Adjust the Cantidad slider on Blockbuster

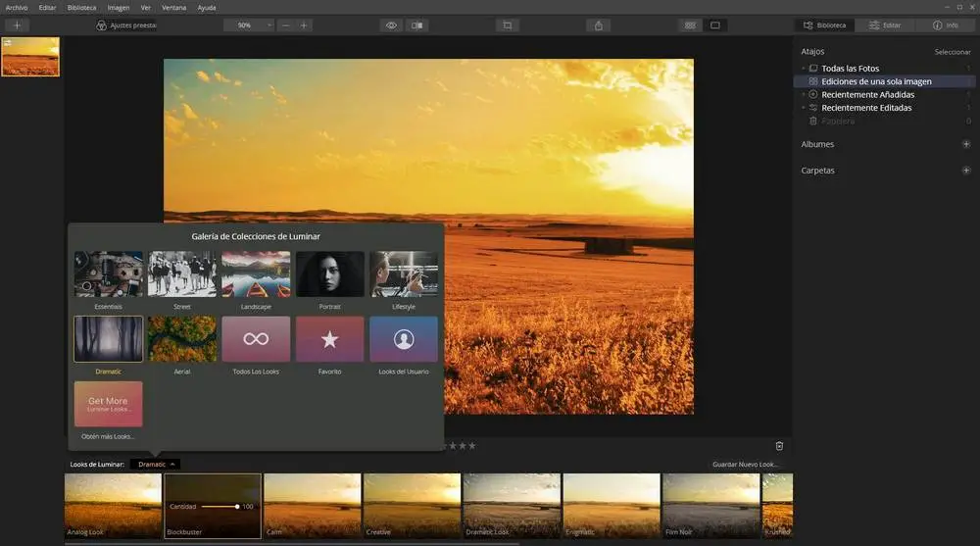(236, 507)
